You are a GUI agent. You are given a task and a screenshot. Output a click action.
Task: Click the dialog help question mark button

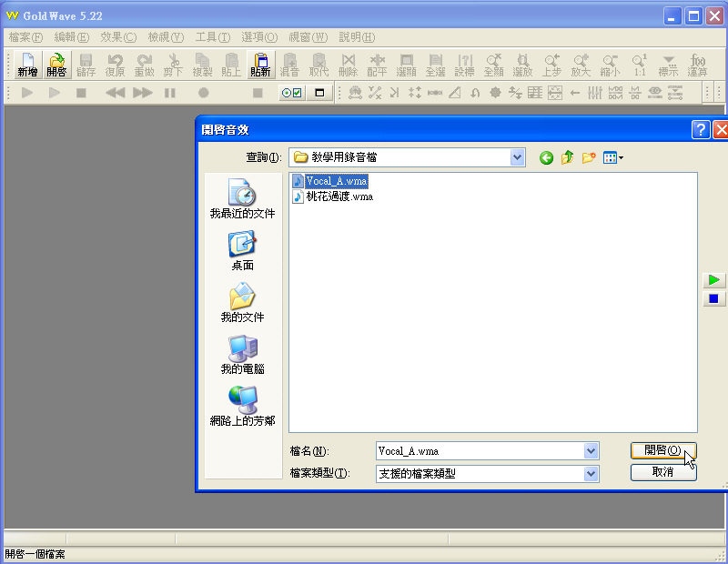701,130
